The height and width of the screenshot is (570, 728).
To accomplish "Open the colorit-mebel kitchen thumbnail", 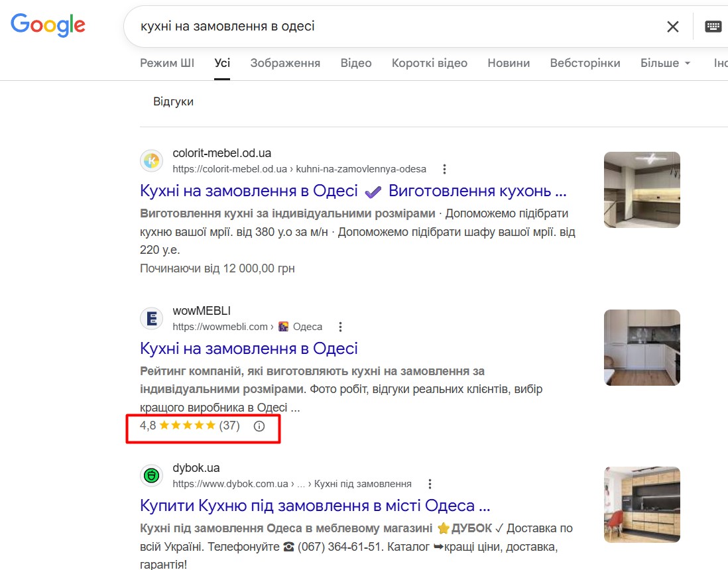I will (x=642, y=190).
